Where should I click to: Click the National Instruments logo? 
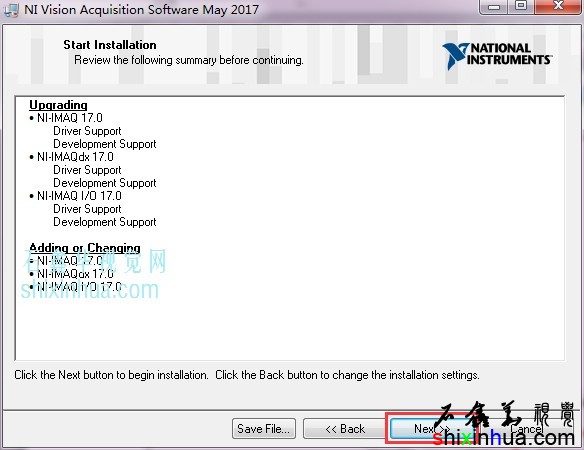[497, 56]
